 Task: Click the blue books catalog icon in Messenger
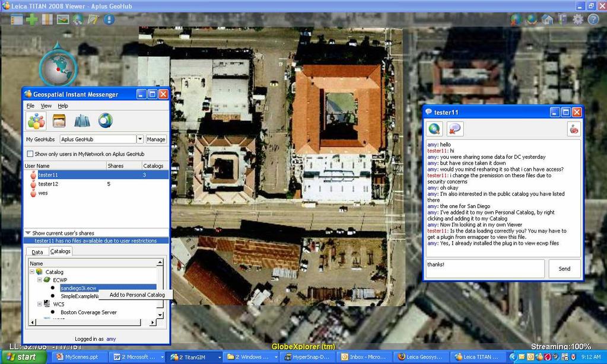pyautogui.click(x=82, y=121)
